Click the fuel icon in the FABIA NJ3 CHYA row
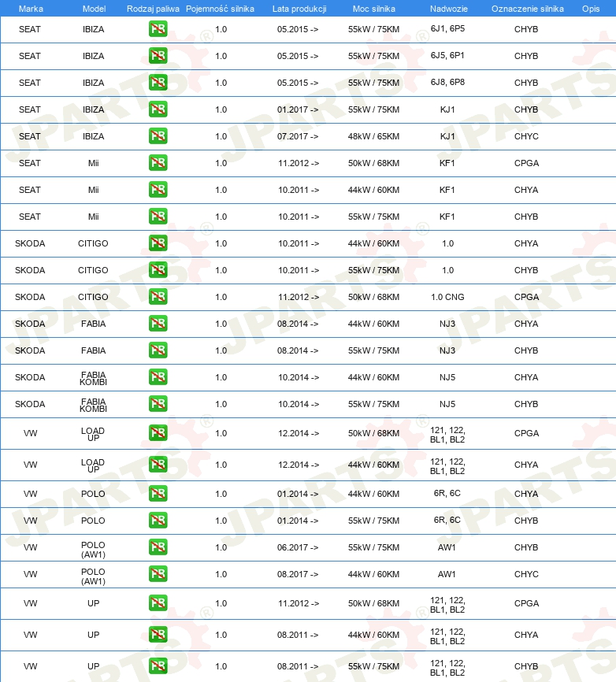The height and width of the screenshot is (682, 616). point(158,323)
